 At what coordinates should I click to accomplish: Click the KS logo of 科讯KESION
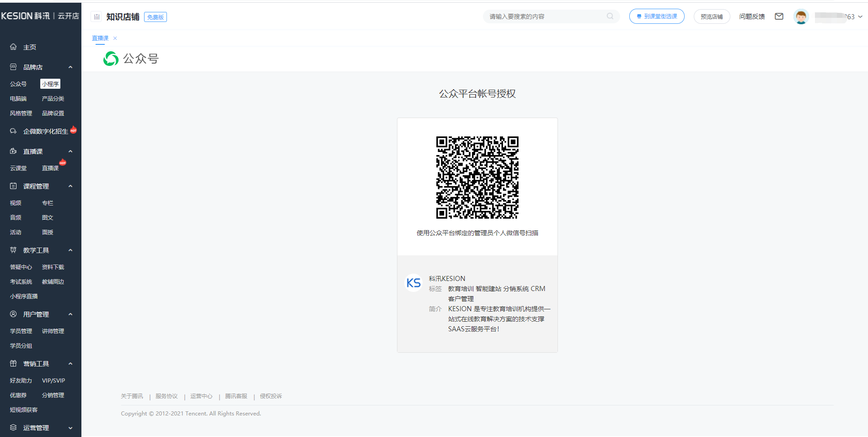point(413,283)
